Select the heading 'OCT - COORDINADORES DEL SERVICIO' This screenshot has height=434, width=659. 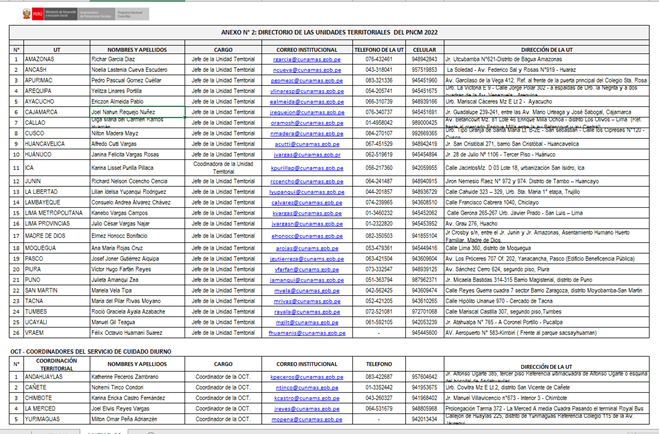[x=91, y=352]
